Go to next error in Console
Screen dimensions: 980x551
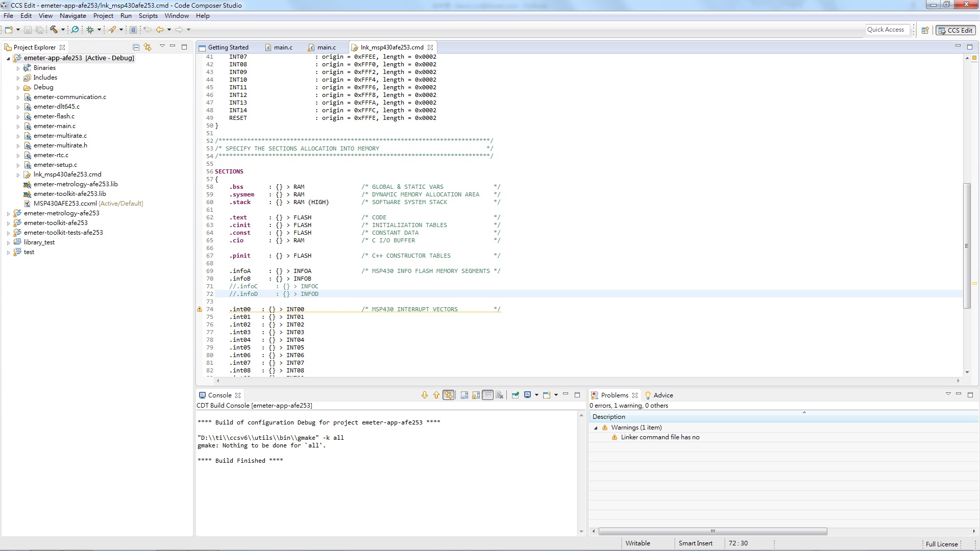tap(424, 395)
